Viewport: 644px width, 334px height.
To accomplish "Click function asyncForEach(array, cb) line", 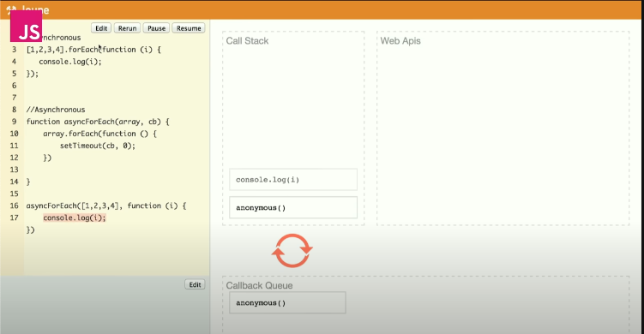I will [98, 122].
